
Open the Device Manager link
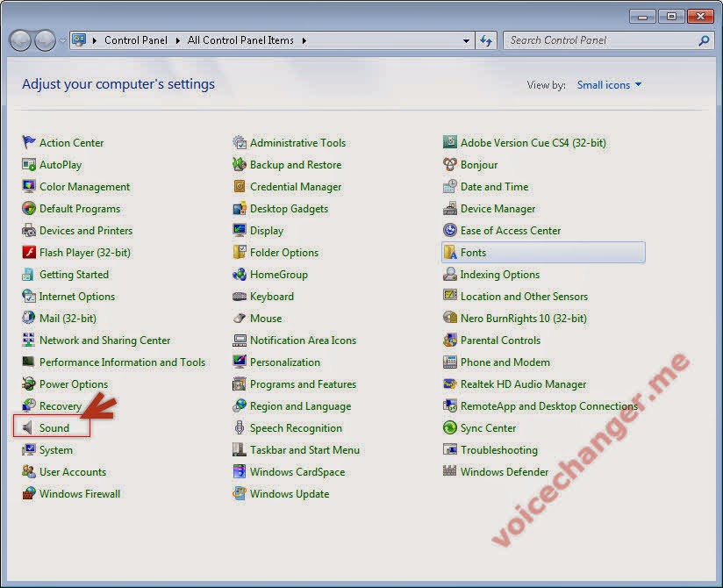pyautogui.click(x=498, y=209)
